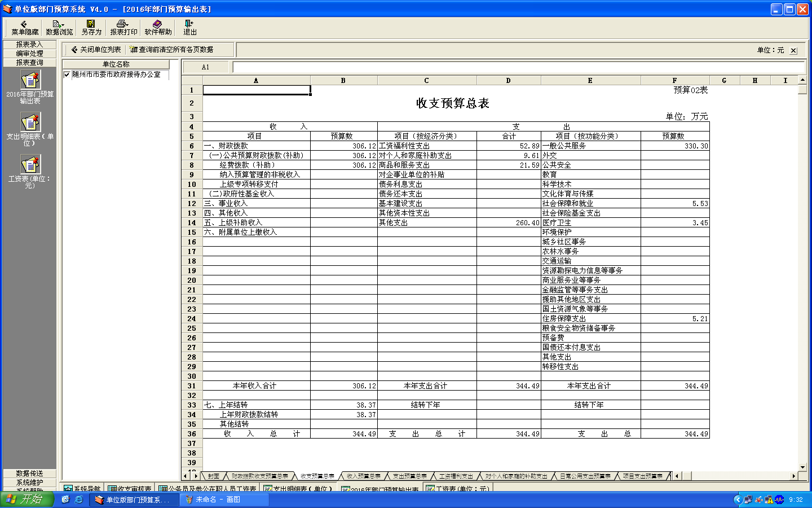Open the 支出明细表 sidebar icon
This screenshot has height=508, width=812.
30,123
